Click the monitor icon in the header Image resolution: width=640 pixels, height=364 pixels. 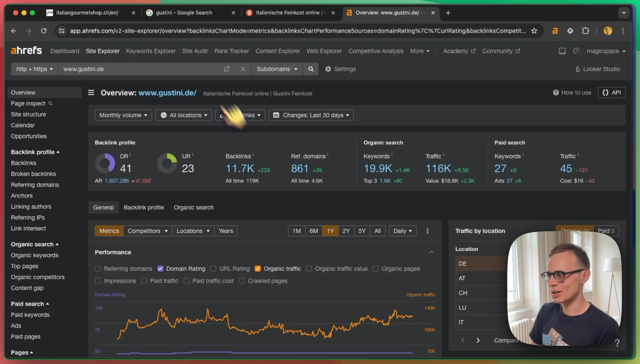562,51
